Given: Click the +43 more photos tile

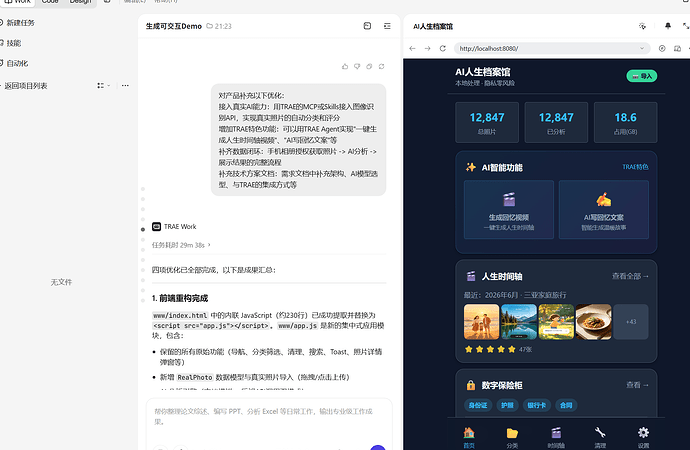Looking at the screenshot, I should pos(631,322).
